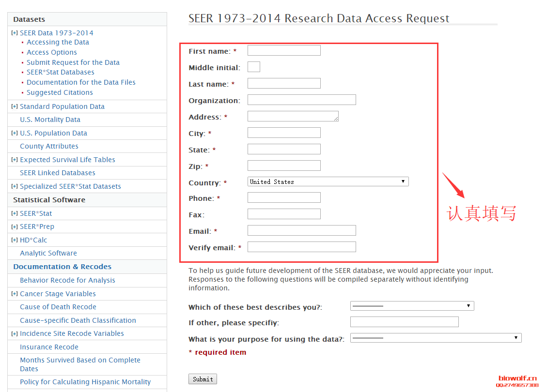Focus the 'If other, please specify' field
Image resolution: width=547 pixels, height=392 pixels.
pos(405,322)
